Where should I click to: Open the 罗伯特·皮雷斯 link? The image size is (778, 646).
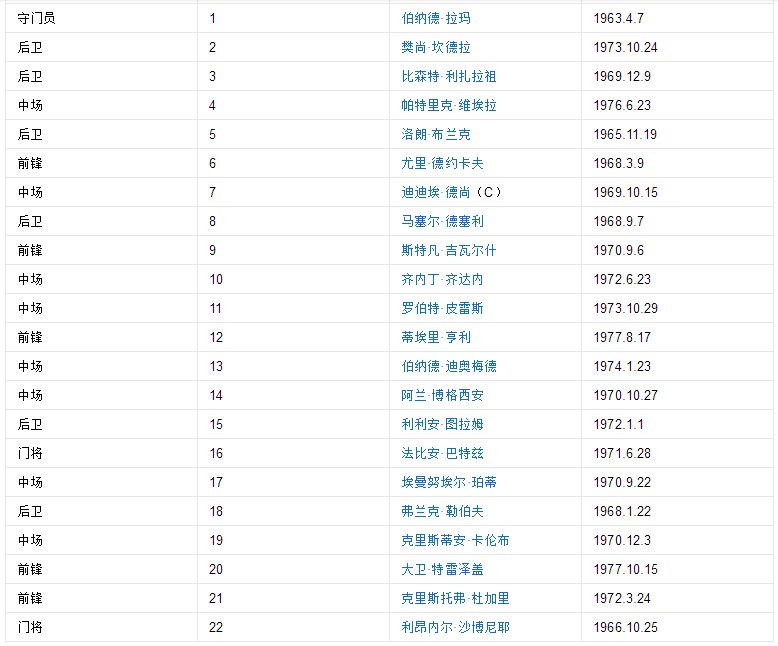click(442, 308)
